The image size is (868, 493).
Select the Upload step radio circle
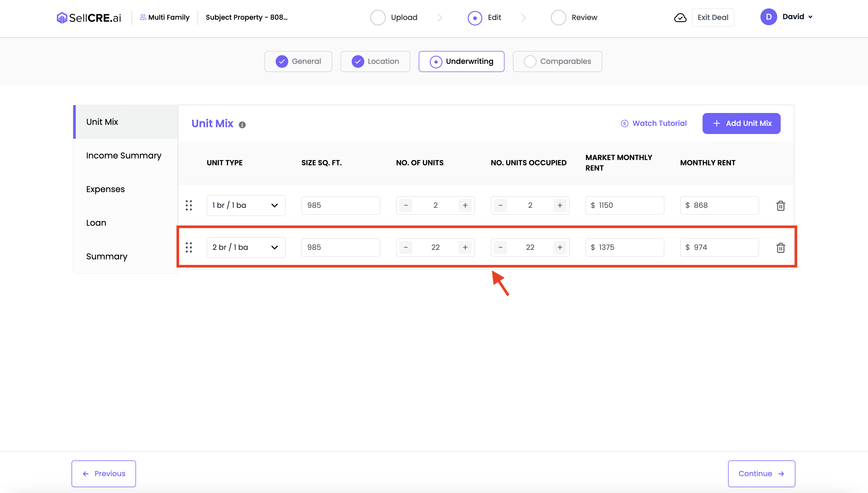coord(378,18)
